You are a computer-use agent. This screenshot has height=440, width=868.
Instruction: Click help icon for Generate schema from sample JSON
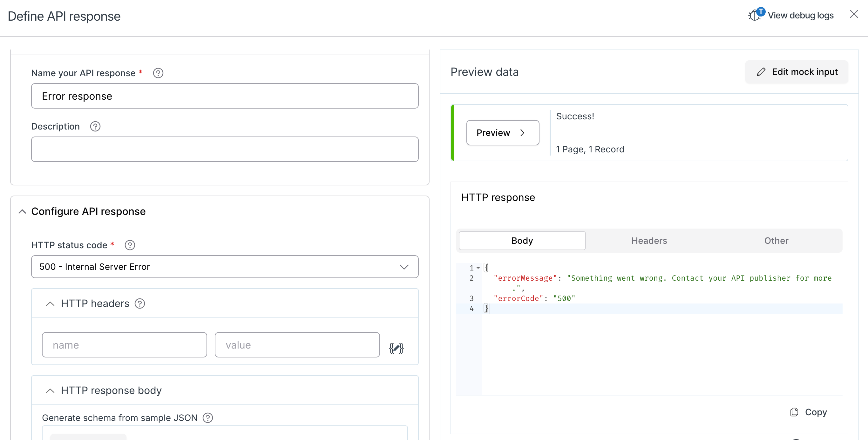208,418
